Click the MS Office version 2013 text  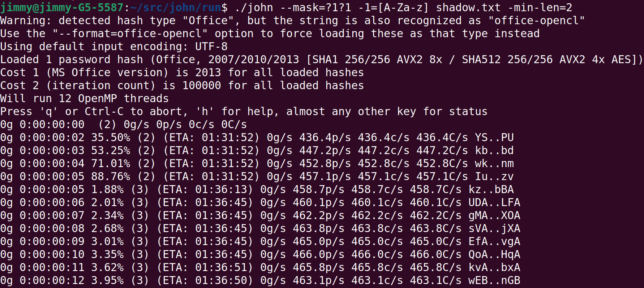pos(208,73)
